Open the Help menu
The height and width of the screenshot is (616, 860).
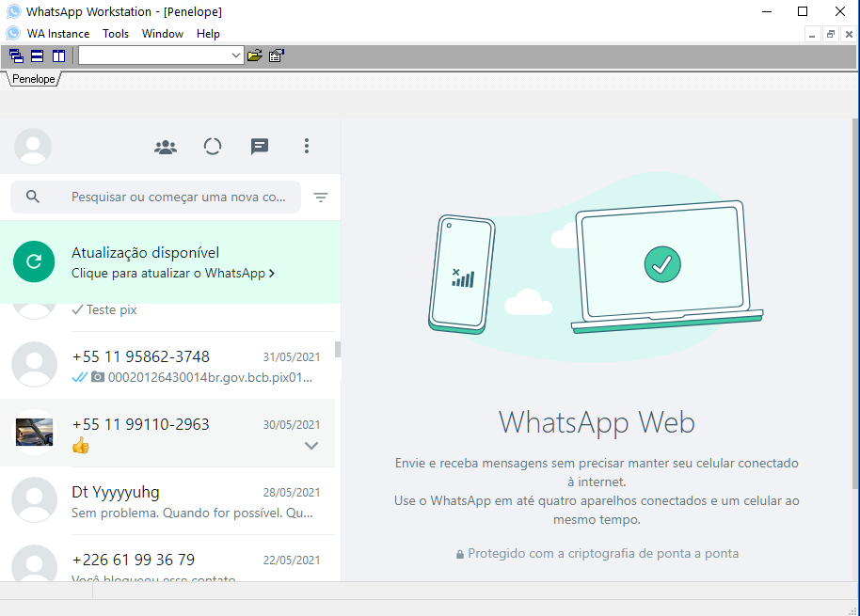click(209, 34)
